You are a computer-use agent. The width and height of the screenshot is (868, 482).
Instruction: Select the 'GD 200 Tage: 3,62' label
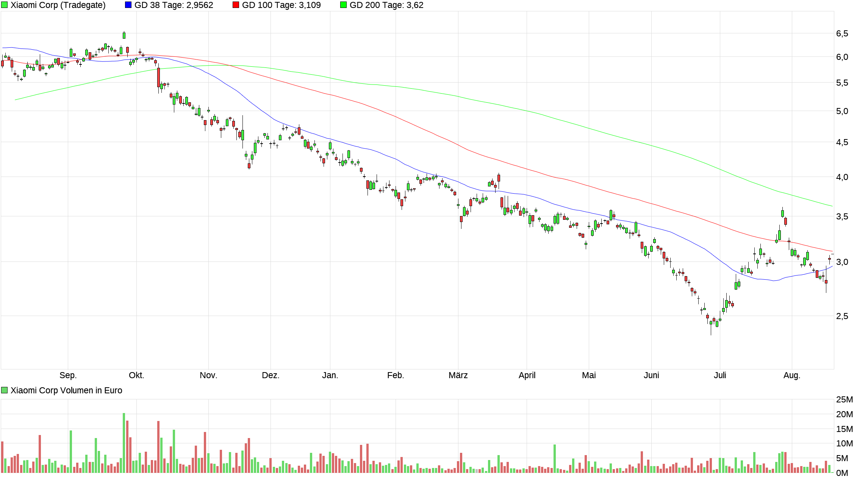[x=386, y=5]
